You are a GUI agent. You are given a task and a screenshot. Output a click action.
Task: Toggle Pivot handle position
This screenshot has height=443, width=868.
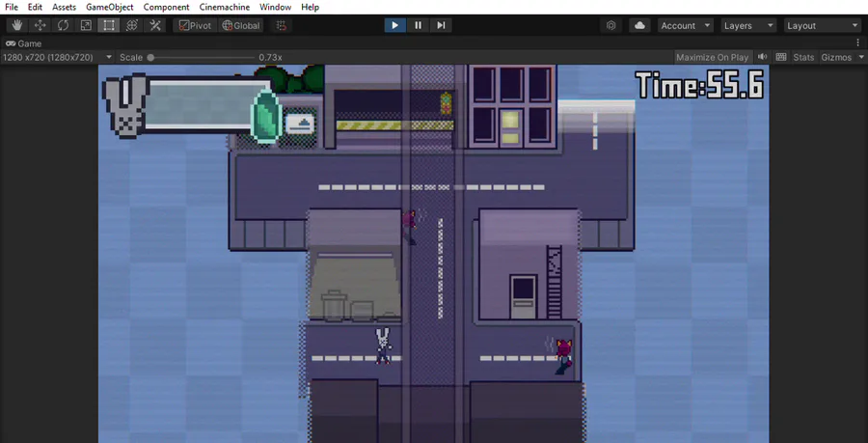(195, 25)
